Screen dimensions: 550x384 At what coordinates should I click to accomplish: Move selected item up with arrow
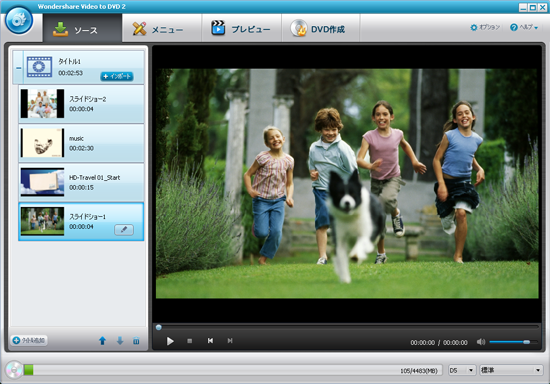click(102, 341)
